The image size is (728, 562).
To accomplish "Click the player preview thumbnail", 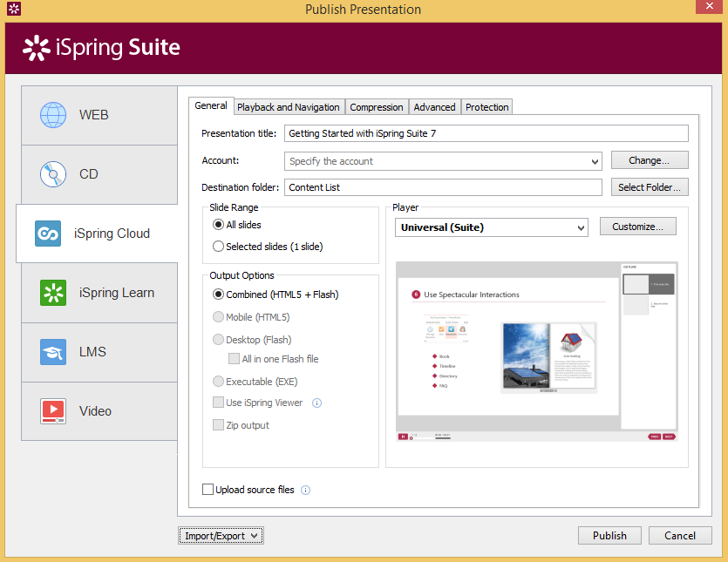I will [x=537, y=351].
